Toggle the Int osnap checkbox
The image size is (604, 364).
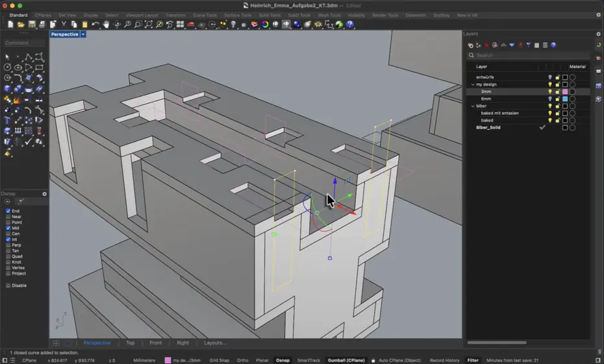[8, 239]
